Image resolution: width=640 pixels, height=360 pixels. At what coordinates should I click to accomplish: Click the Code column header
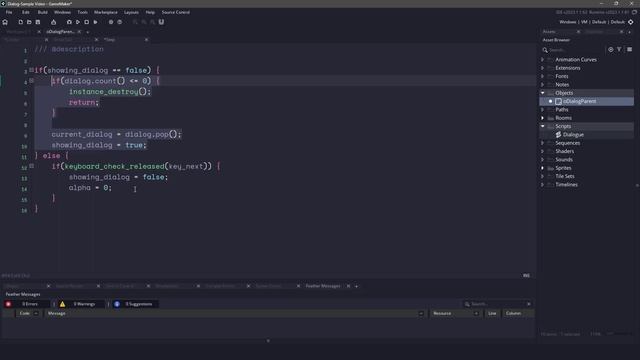[24, 313]
